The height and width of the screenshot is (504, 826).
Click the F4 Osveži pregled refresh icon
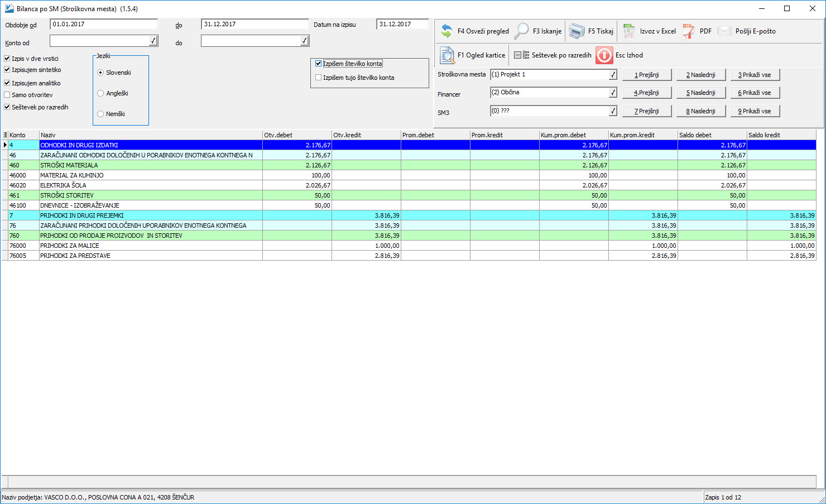click(446, 31)
